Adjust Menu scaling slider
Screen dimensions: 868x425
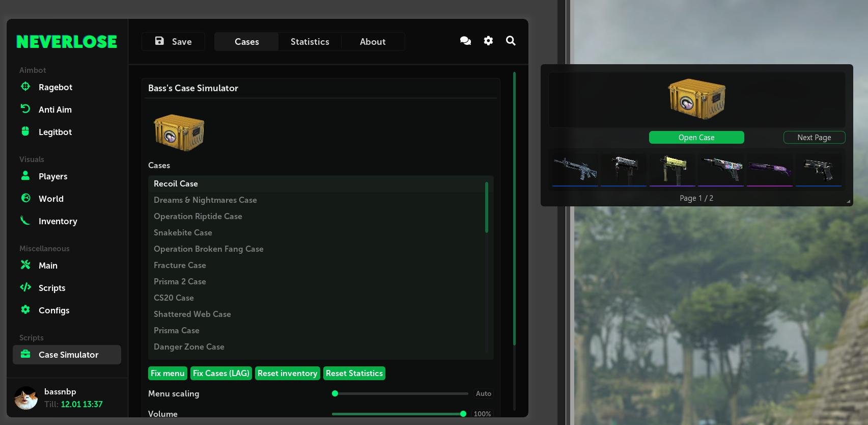400,393
